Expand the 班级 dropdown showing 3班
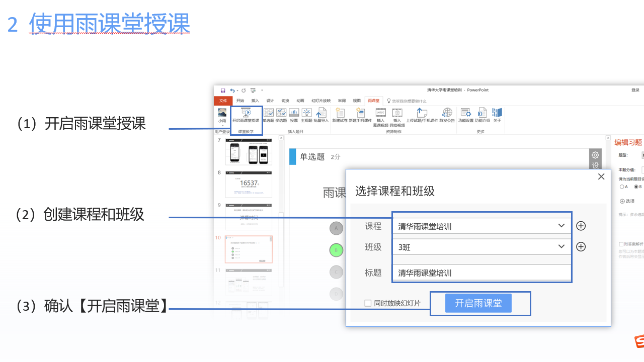The height and width of the screenshot is (362, 644). [561, 246]
